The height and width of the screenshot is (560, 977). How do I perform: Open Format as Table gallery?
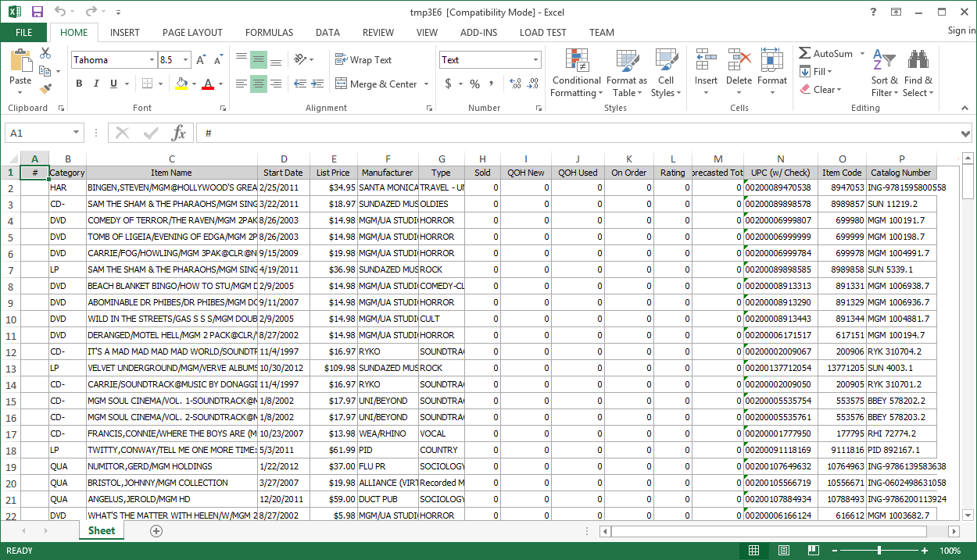tap(627, 73)
